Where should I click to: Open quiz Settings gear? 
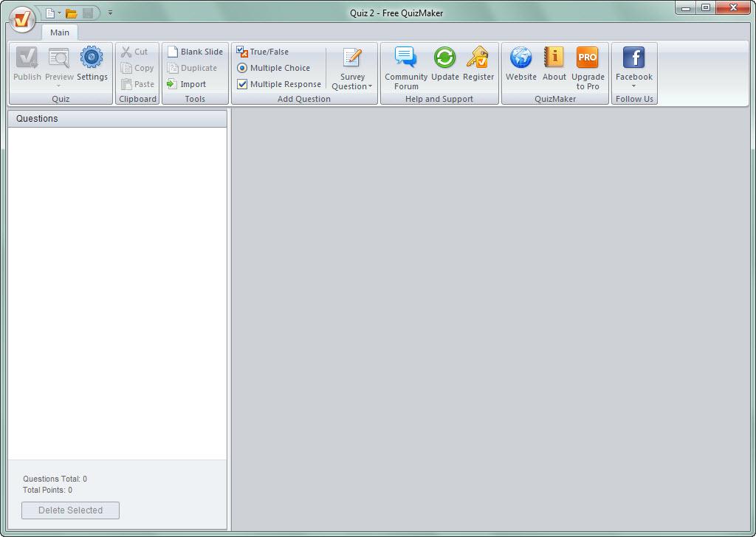(x=92, y=64)
